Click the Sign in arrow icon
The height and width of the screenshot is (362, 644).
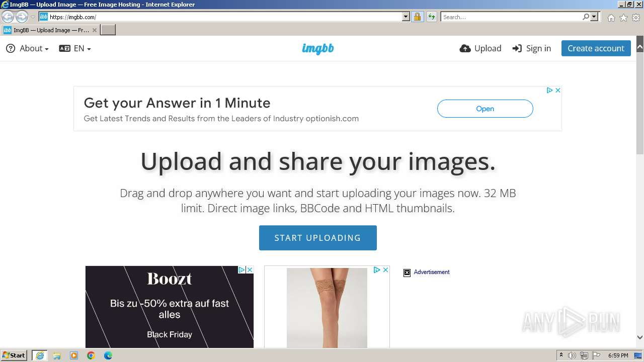pos(517,48)
